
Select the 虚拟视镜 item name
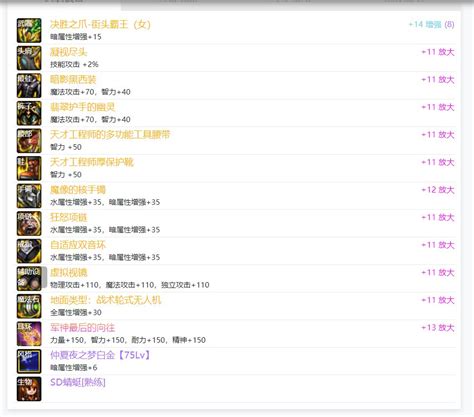pos(68,272)
